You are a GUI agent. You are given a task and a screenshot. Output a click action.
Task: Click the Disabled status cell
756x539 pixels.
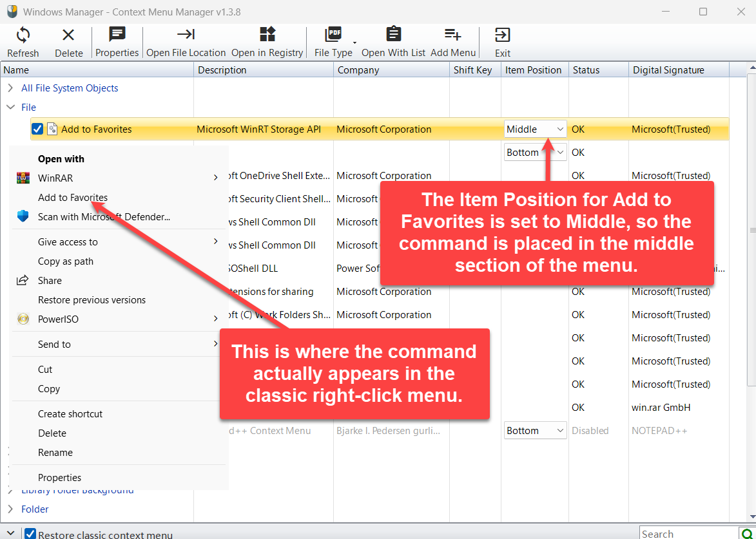click(590, 431)
